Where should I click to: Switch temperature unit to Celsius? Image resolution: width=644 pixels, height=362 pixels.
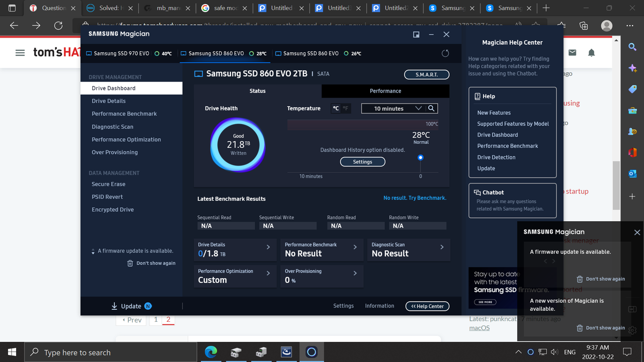(x=336, y=108)
